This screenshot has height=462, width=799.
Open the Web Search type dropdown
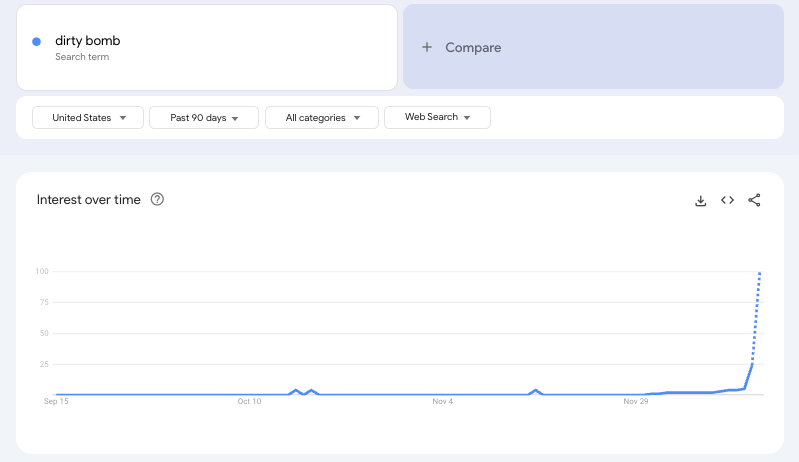(437, 117)
